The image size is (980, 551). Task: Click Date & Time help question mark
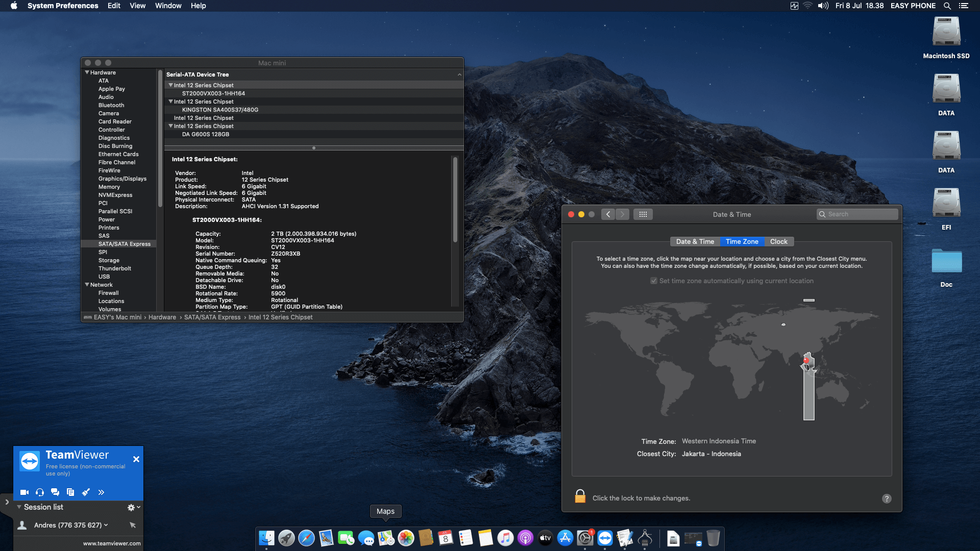(887, 498)
